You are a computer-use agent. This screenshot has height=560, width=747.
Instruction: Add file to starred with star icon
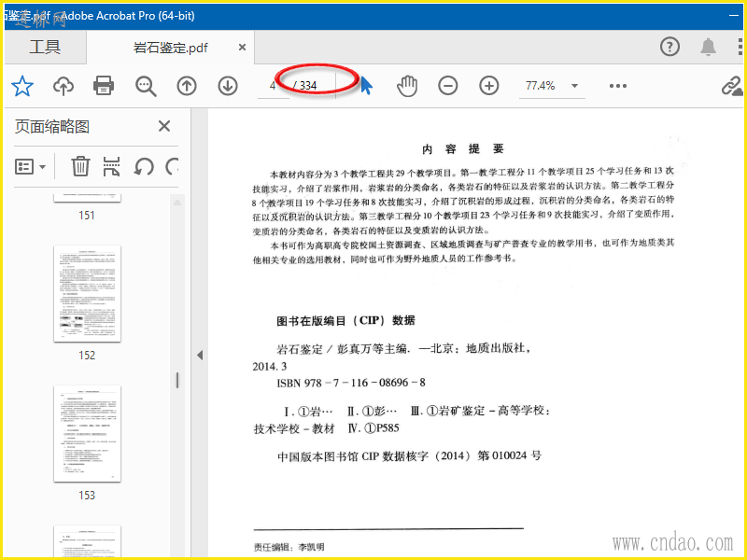point(22,86)
